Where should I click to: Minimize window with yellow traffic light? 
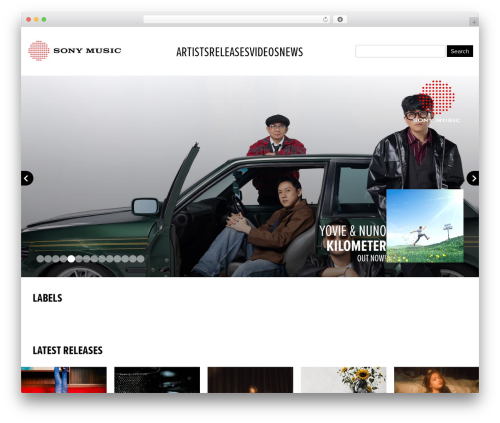[36, 20]
